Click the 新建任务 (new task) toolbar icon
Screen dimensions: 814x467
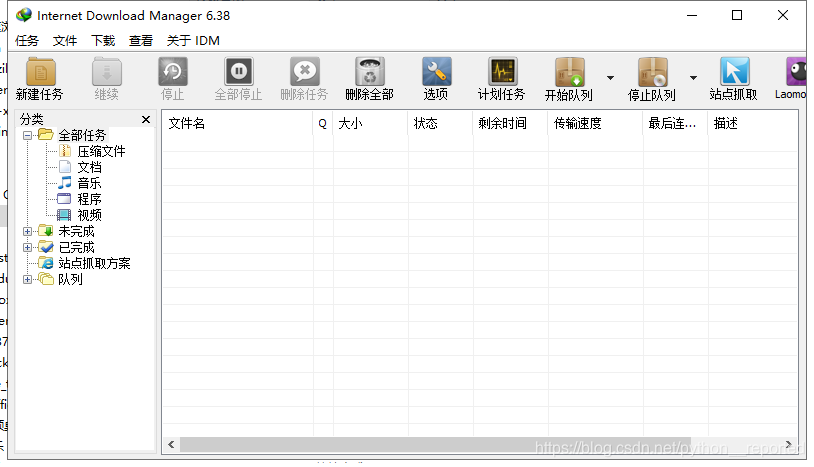pos(40,72)
